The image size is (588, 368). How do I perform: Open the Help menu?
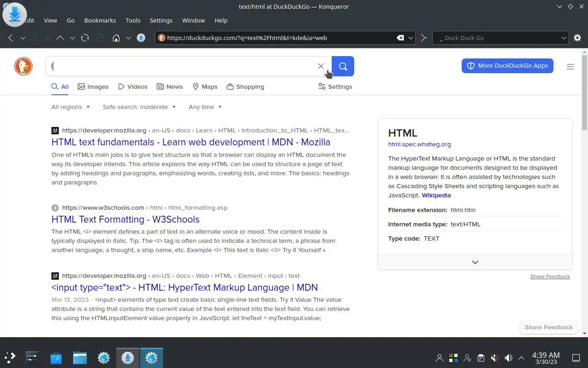221,20
